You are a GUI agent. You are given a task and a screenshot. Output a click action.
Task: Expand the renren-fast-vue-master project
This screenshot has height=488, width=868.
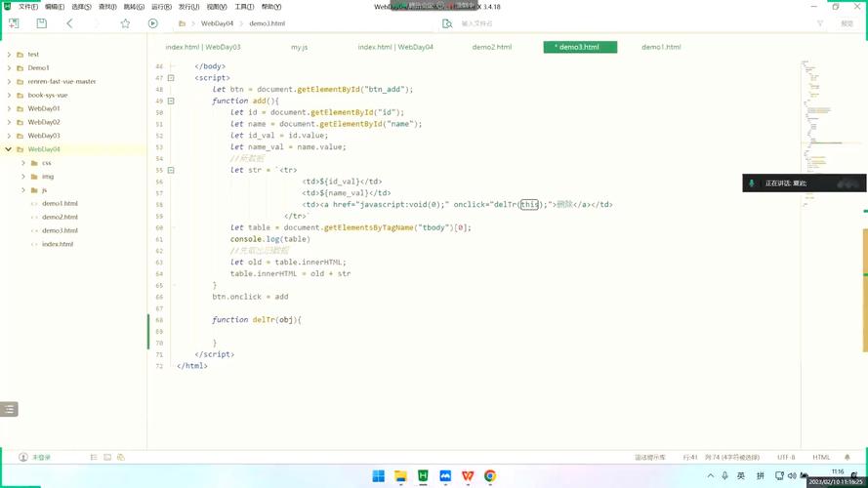[x=9, y=81]
